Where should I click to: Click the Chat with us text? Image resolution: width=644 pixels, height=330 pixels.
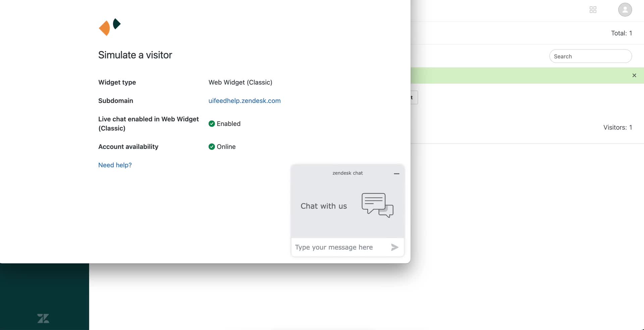[324, 206]
